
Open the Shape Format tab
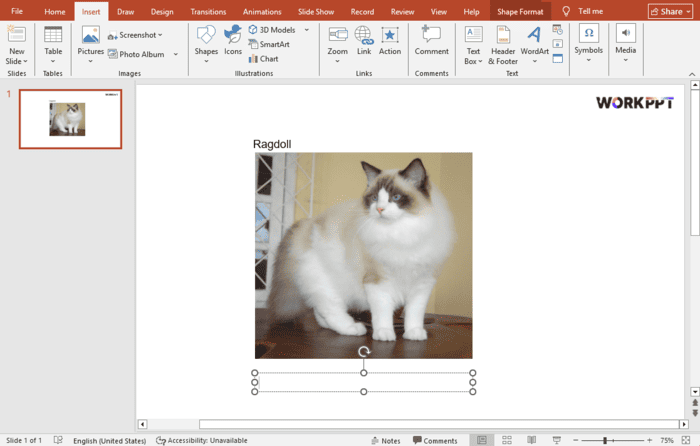(520, 12)
